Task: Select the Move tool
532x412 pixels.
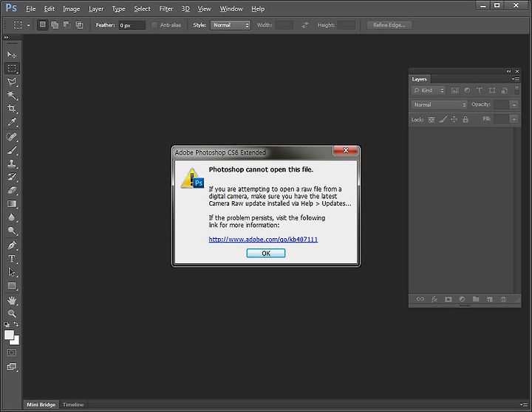Action: point(12,54)
